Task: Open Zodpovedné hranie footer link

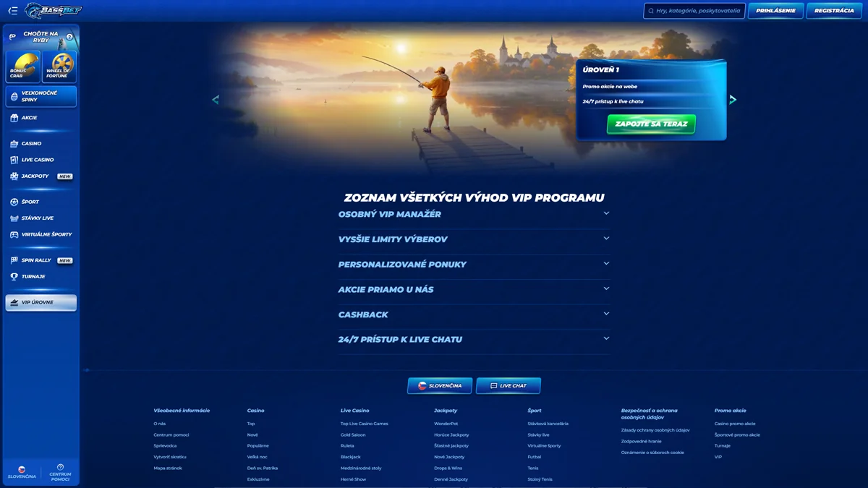Action: pyautogui.click(x=642, y=441)
